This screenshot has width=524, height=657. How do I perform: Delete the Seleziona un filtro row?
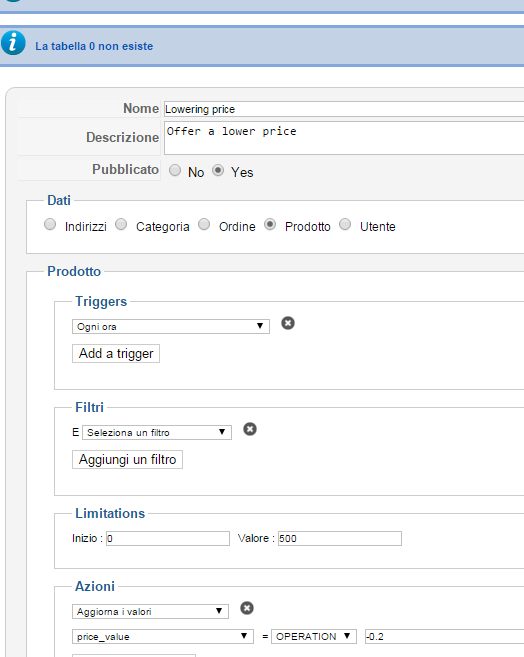(x=250, y=429)
